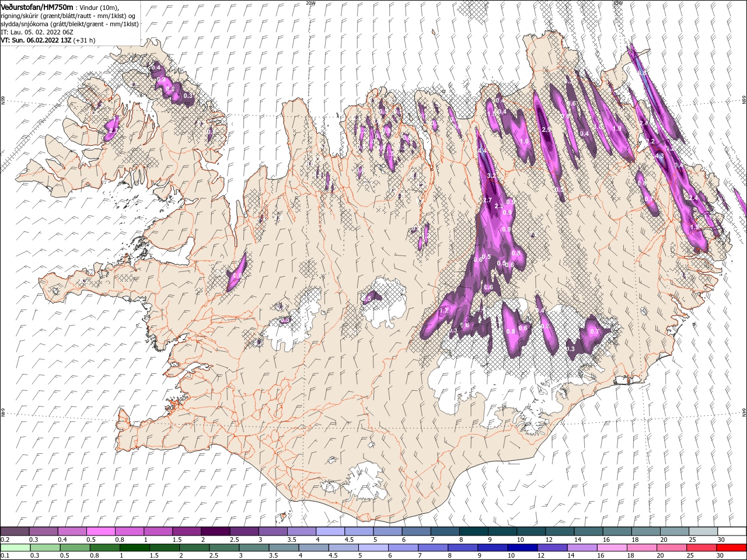Select the snow scale swatch between 12 and 14

(560, 531)
